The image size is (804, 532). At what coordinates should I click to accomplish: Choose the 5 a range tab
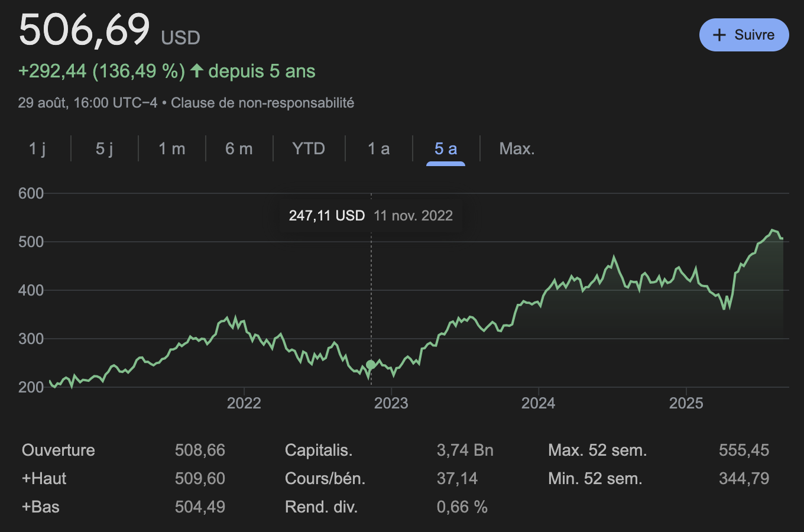(446, 148)
